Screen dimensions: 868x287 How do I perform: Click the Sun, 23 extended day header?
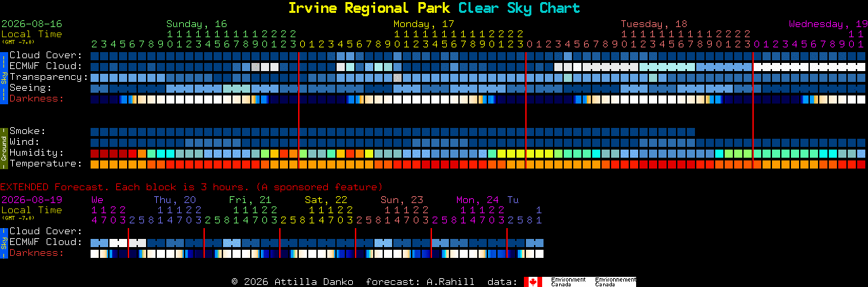[x=402, y=200]
